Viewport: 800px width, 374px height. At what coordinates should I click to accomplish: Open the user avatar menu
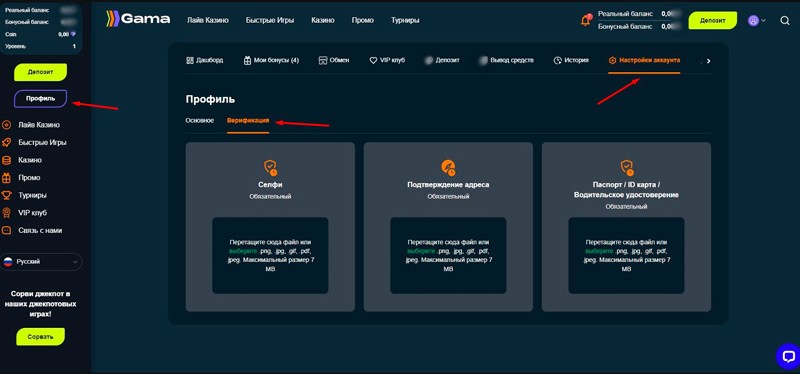757,20
